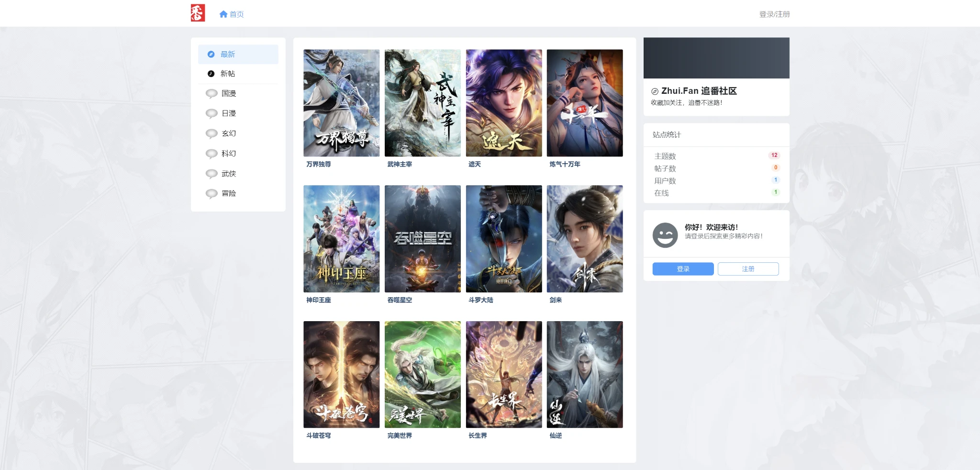Open the 炼气十万年 title link
Screen dimensions: 980x470
click(x=565, y=164)
